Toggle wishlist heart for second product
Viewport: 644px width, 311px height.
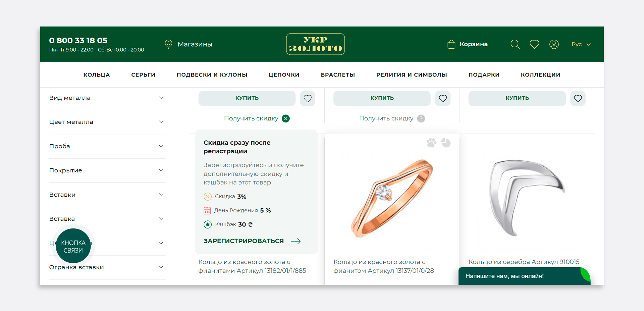(443, 98)
